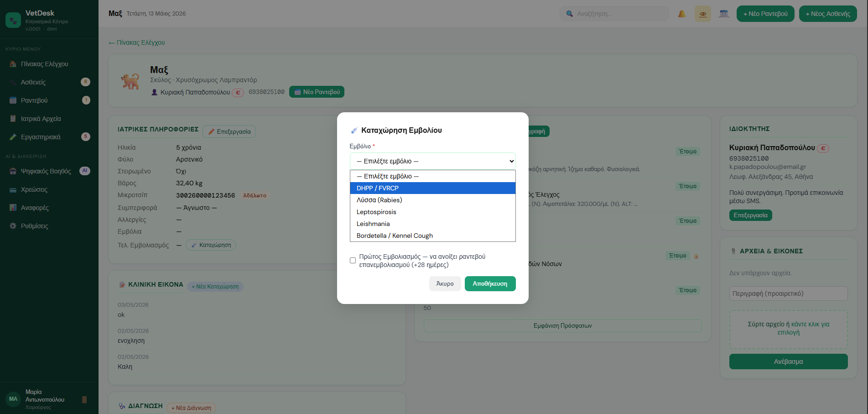Pick Leishmania from the dropdown list
The width and height of the screenshot is (868, 414).
[432, 224]
